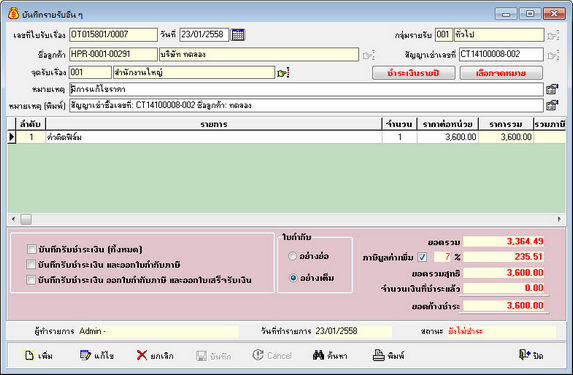Click the บันทึก (save) toolbar button

[213, 356]
